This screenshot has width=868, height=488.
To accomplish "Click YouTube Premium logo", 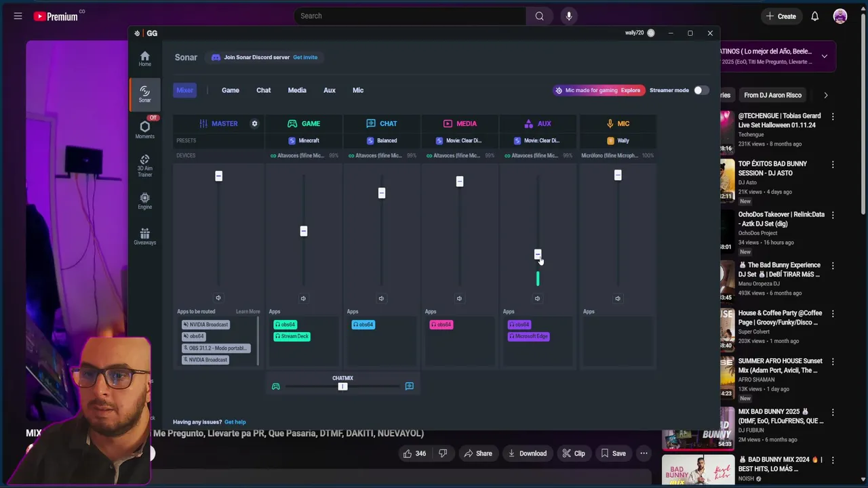I will click(56, 16).
